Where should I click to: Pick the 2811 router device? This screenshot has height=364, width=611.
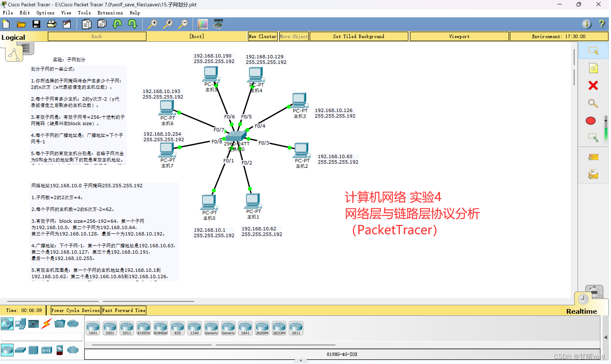[x=296, y=328]
